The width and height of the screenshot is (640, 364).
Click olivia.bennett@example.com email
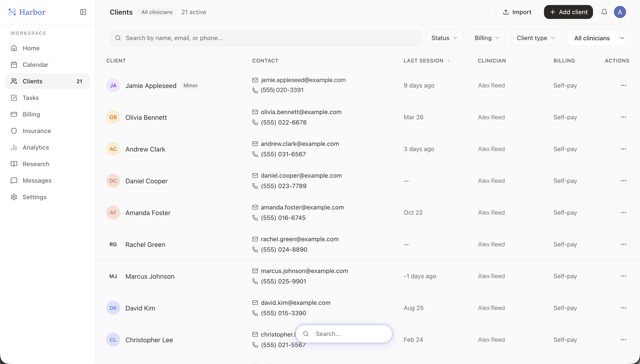pyautogui.click(x=301, y=112)
